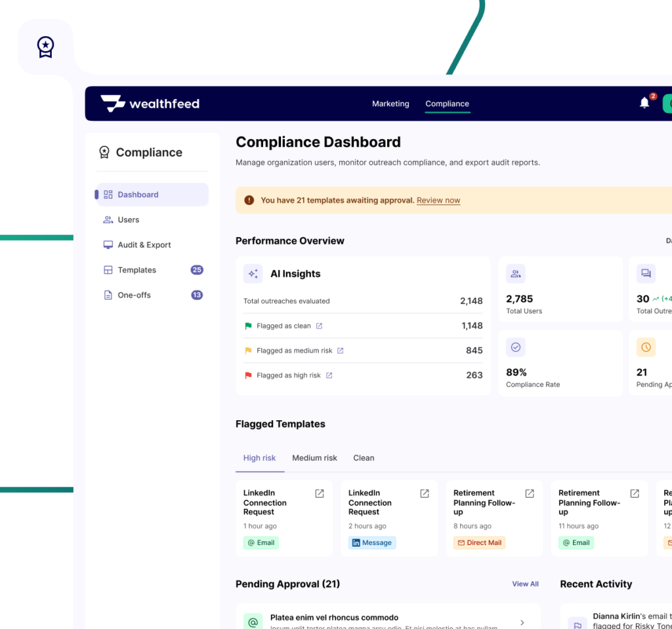Go to Templates in the sidebar
Image resolution: width=672 pixels, height=629 pixels.
pyautogui.click(x=136, y=270)
